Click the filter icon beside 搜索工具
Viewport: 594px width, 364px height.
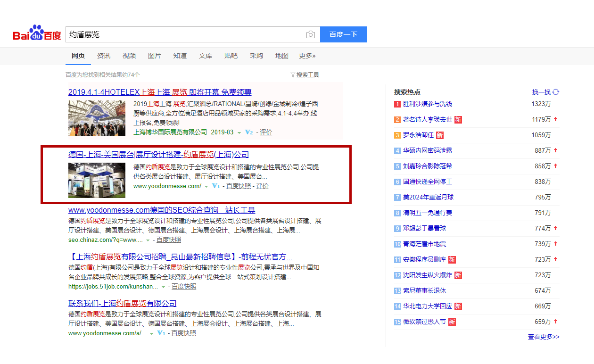click(x=293, y=74)
